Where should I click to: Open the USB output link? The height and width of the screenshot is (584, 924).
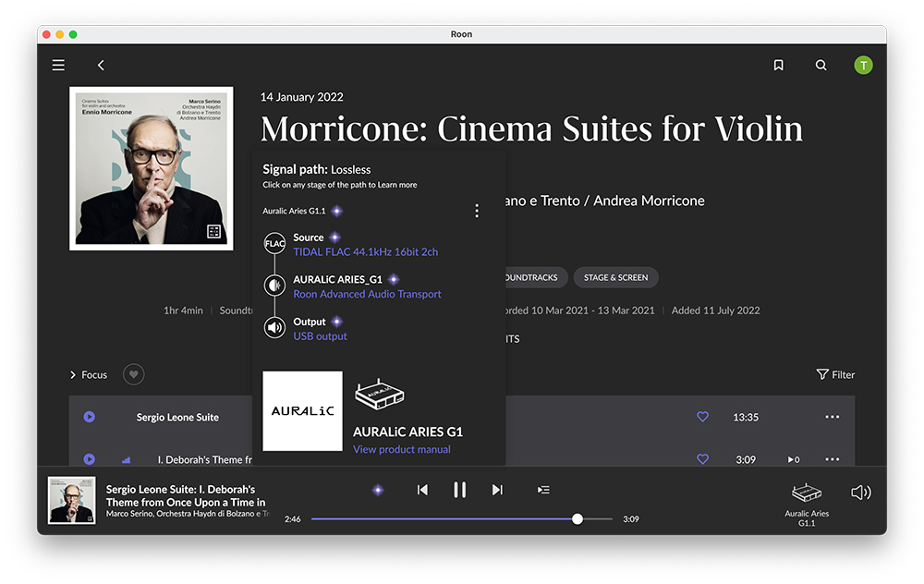pyautogui.click(x=320, y=336)
